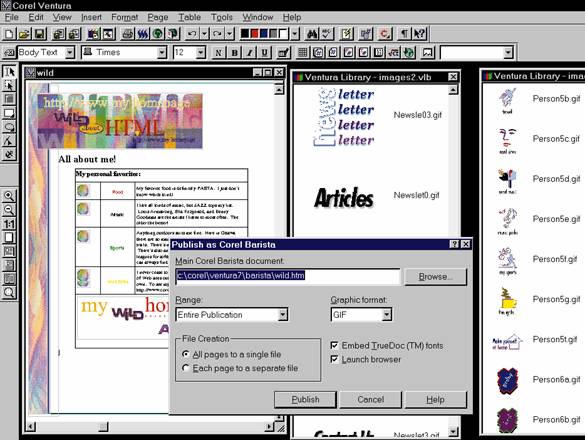Viewport: 585px width, 440px height.
Task: Click the Find binoculars icon
Action: pyautogui.click(x=312, y=34)
